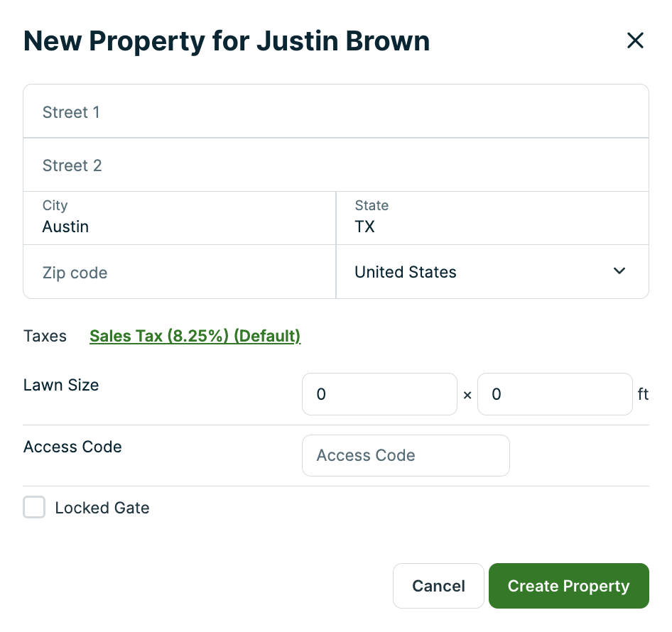Screen dimensions: 672x632
Task: Toggle Locked Gate via its label text
Action: point(102,508)
